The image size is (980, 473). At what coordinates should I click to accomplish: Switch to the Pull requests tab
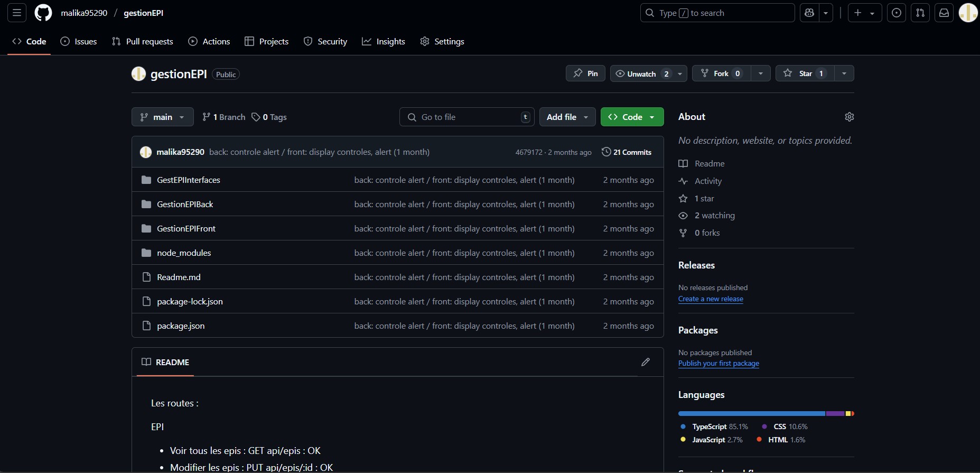pyautogui.click(x=143, y=41)
